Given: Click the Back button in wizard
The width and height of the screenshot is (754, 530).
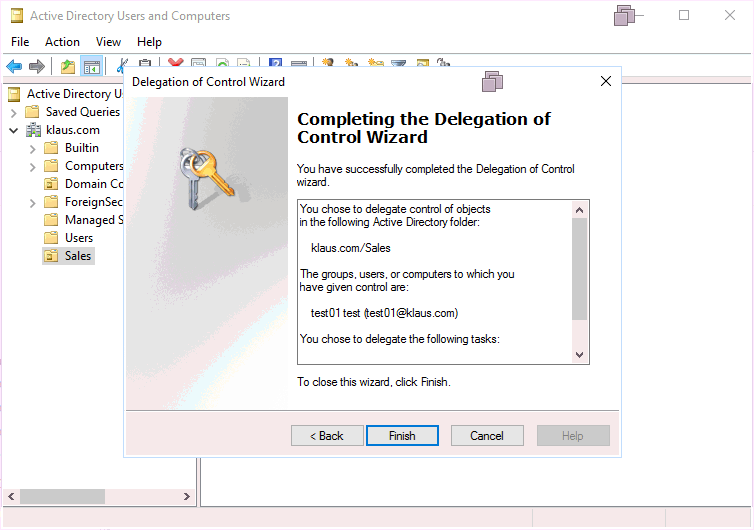Looking at the screenshot, I should 327,436.
